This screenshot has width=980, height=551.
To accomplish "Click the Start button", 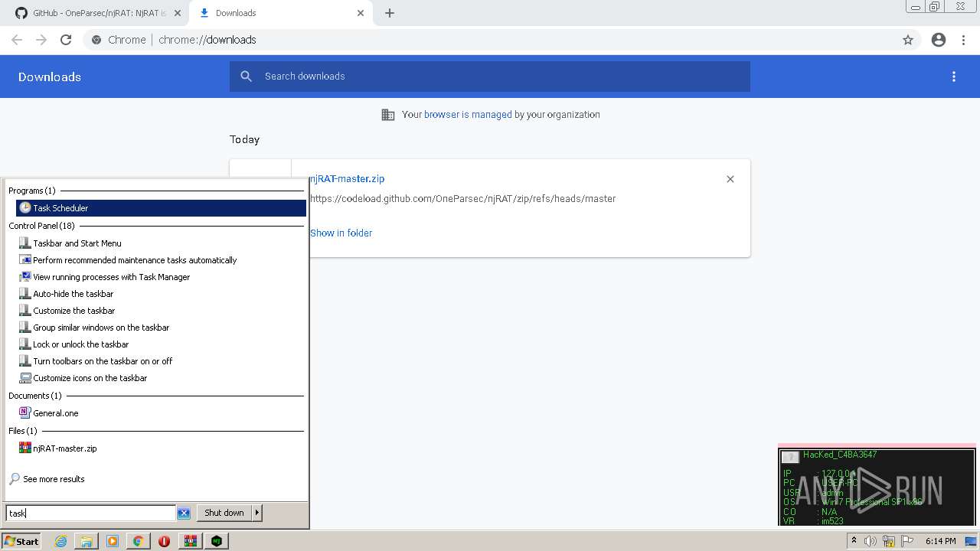I will point(21,541).
